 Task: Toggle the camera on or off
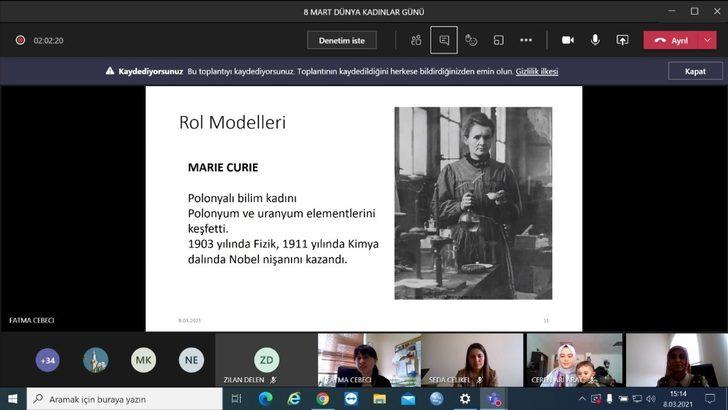[x=568, y=40]
